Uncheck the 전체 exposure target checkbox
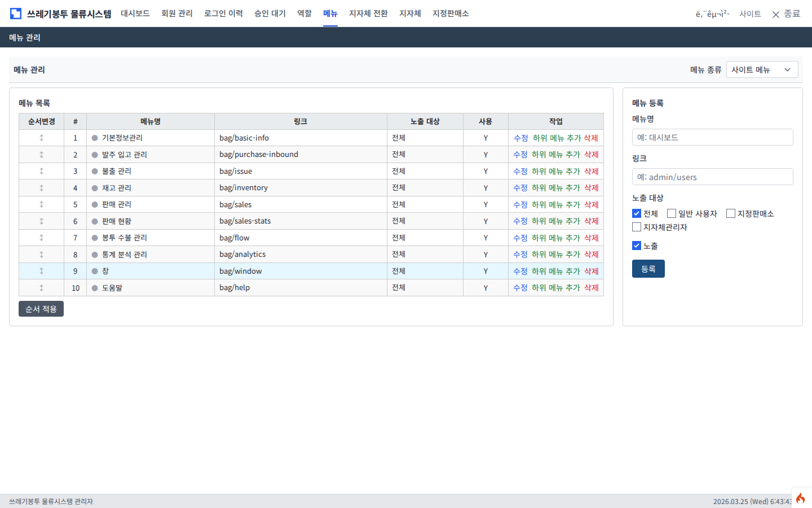The height and width of the screenshot is (508, 812). point(637,213)
